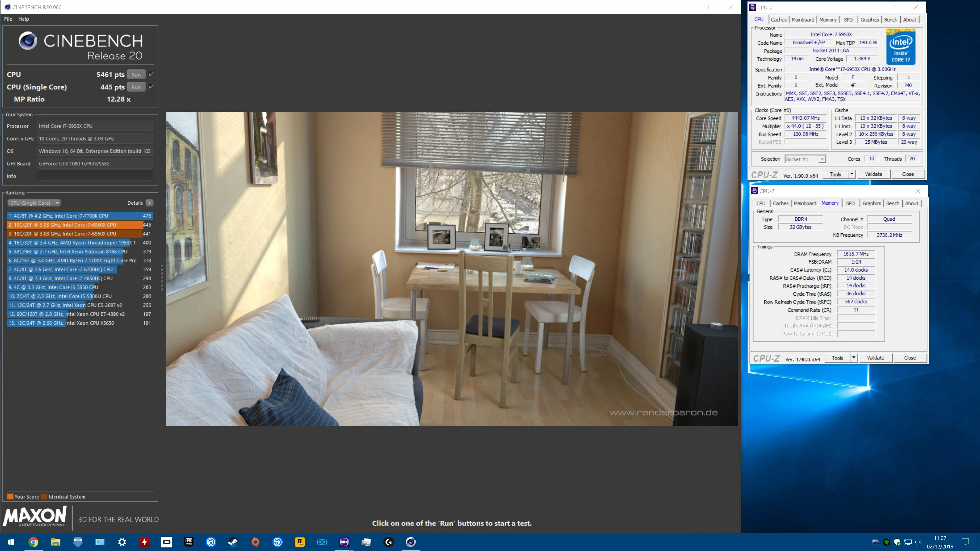Viewport: 980px width, 551px height.
Task: Select the Xeon Platinum 8168 ranking row
Action: tap(80, 251)
